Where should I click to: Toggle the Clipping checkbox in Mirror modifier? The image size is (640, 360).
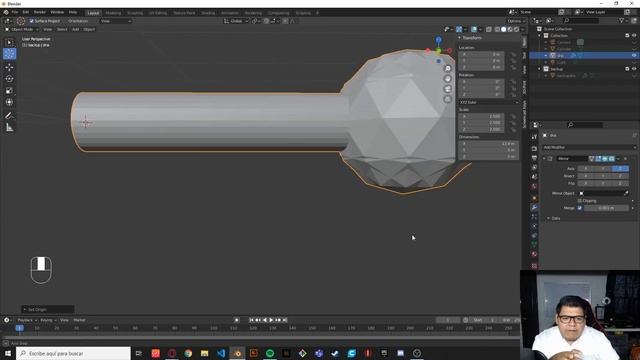pos(580,201)
